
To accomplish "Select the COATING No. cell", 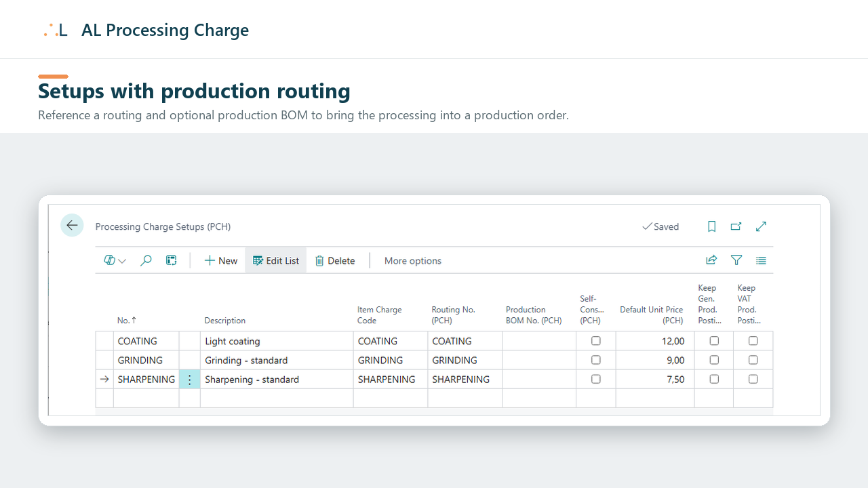I will pyautogui.click(x=146, y=341).
